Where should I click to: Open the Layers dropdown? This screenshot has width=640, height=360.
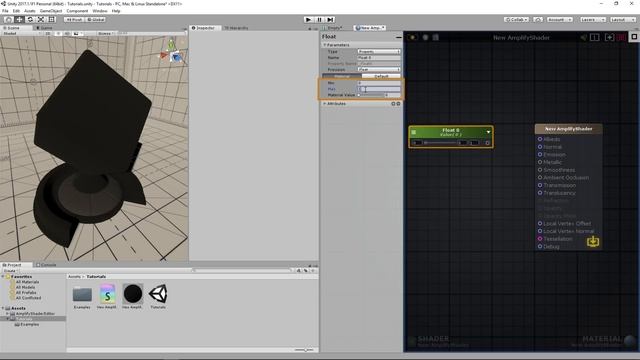[592, 20]
